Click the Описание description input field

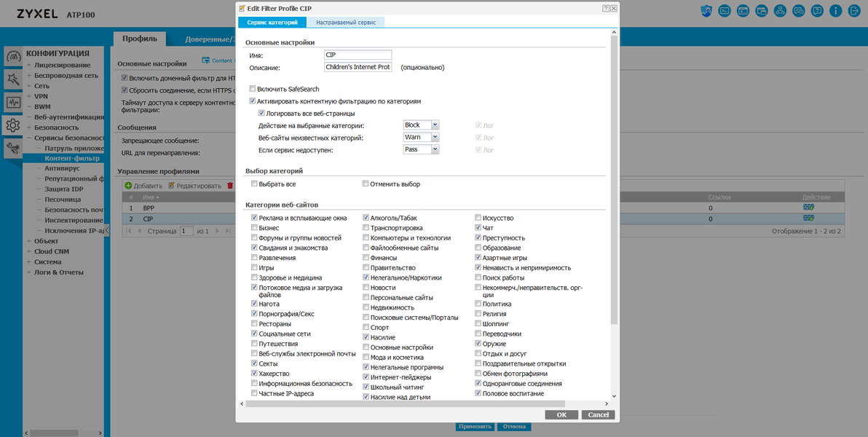[358, 68]
